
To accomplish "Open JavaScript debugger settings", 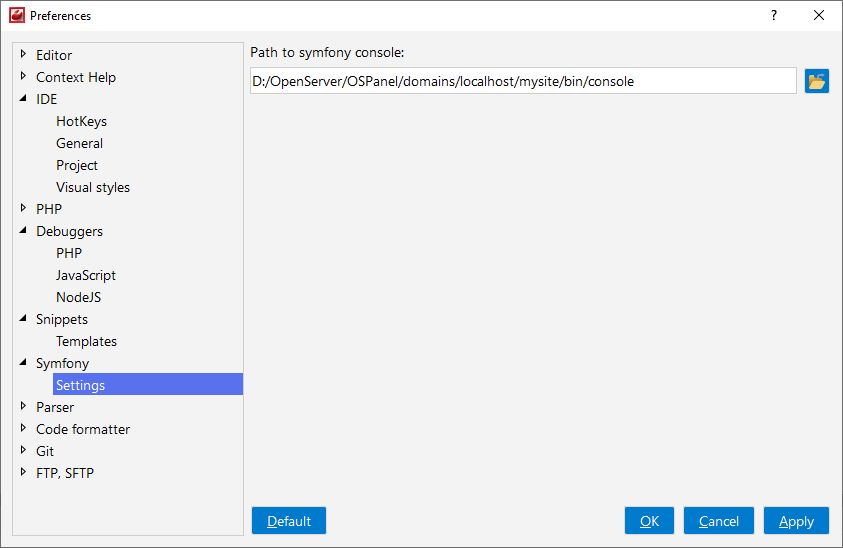I will click(x=85, y=275).
